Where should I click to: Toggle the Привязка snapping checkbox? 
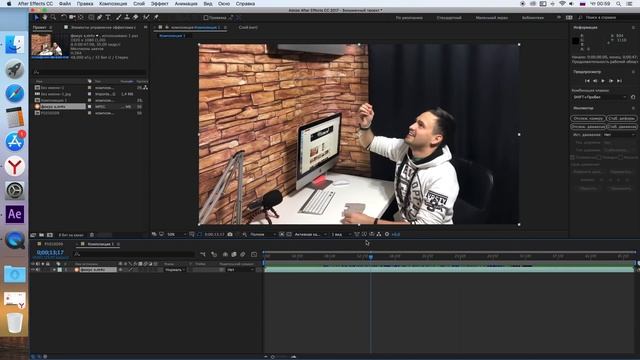coord(206,18)
